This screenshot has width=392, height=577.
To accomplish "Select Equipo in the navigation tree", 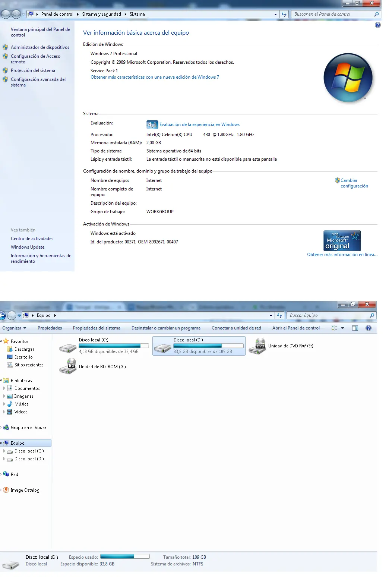I will click(x=26, y=443).
